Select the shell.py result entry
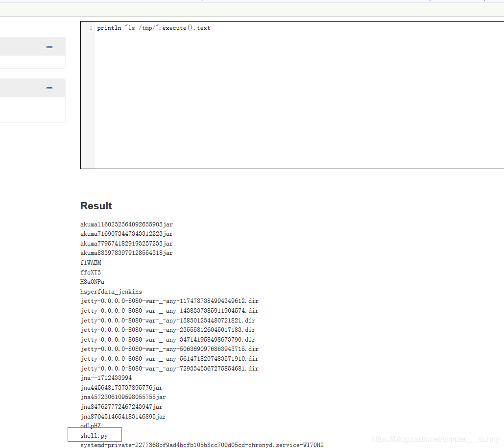Viewport: 504px width, 448px height. (94, 436)
